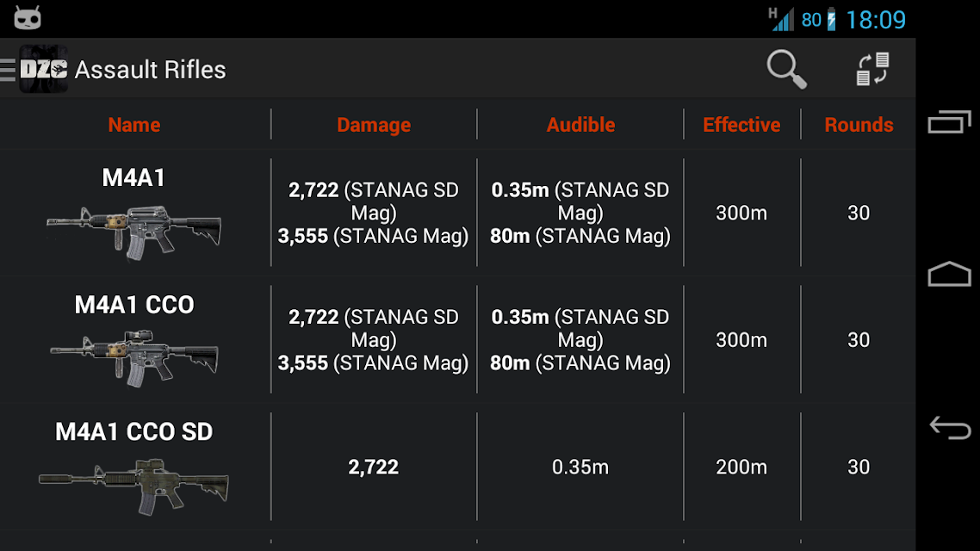Tap the battery status icon
The image size is (980, 551).
[x=831, y=19]
